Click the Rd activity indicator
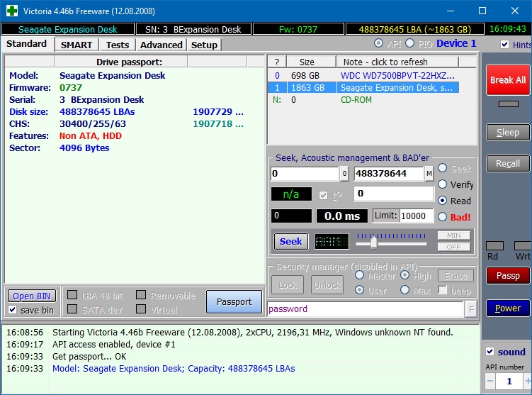Viewport: 532px width, 395px height. tap(494, 245)
